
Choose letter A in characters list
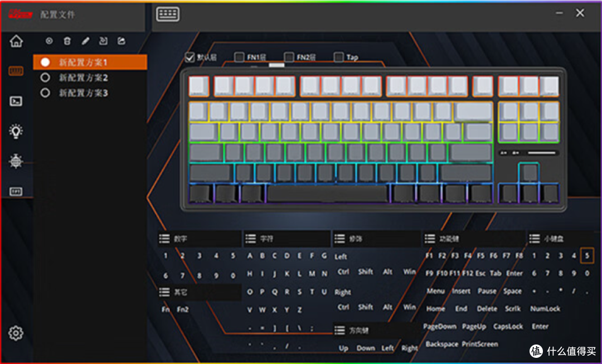click(x=250, y=256)
